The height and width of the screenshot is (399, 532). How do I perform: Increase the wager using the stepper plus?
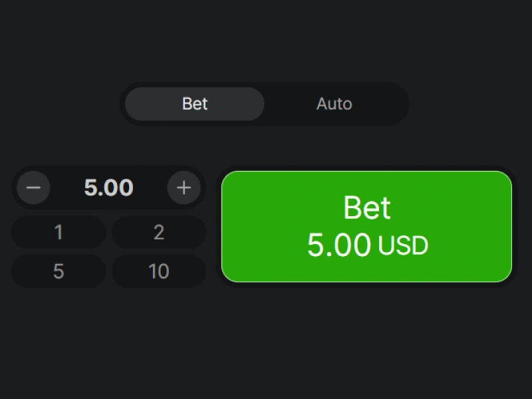tap(184, 188)
